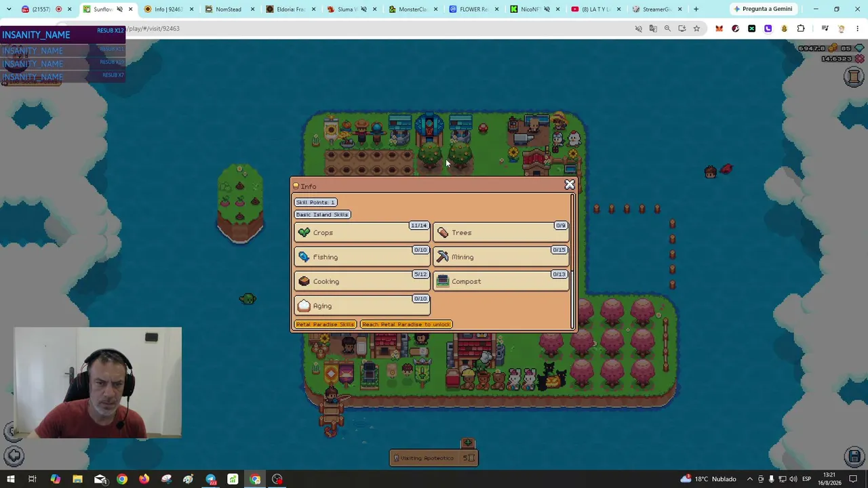The width and height of the screenshot is (868, 488).
Task: Click the Trees wood log icon
Action: [443, 232]
